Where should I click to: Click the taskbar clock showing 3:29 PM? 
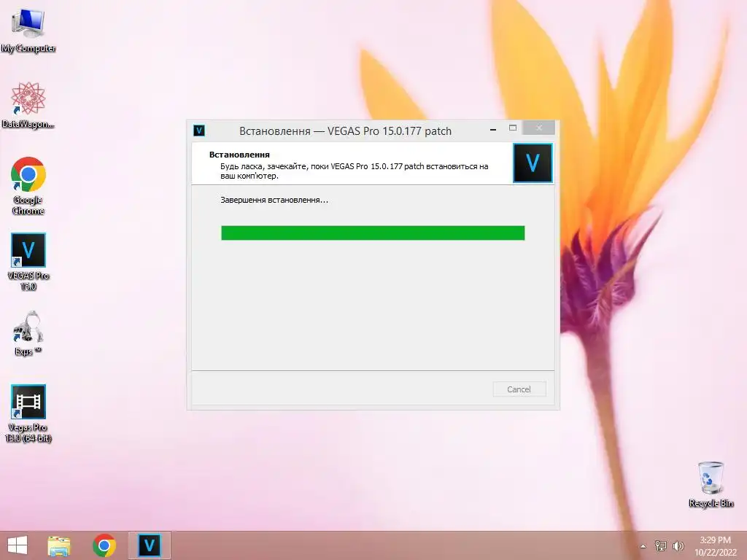(715, 545)
